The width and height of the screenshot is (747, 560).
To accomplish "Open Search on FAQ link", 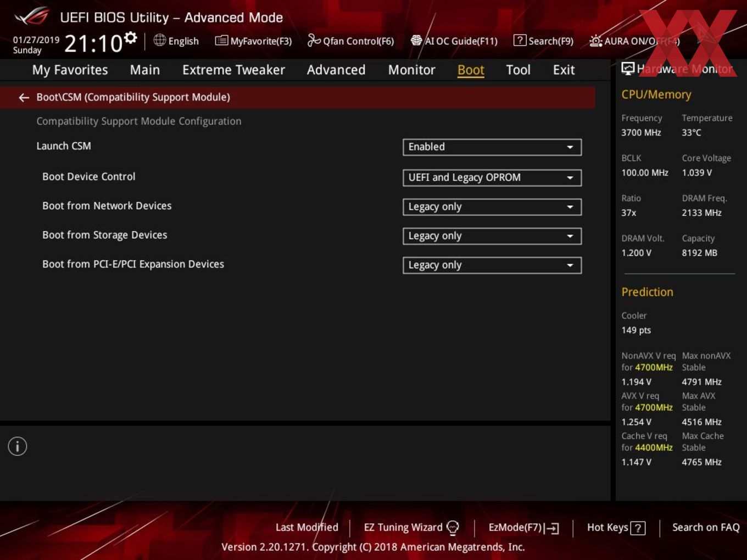I will (x=706, y=528).
